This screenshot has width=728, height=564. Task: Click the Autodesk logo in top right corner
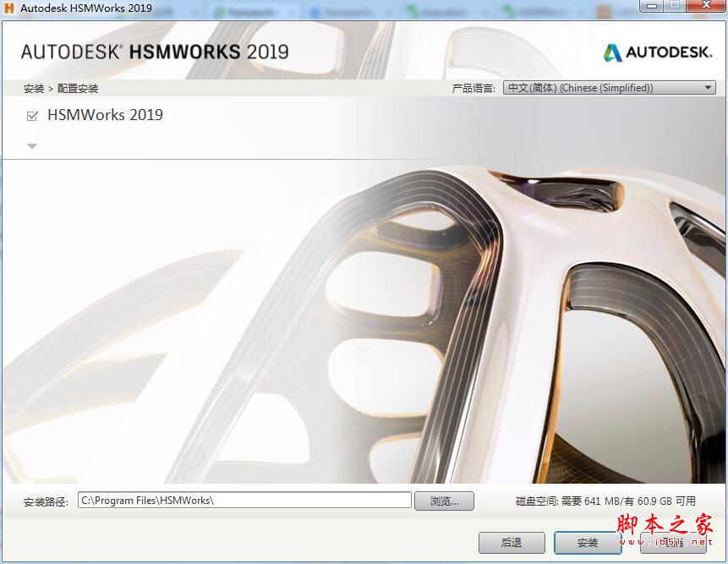[657, 52]
